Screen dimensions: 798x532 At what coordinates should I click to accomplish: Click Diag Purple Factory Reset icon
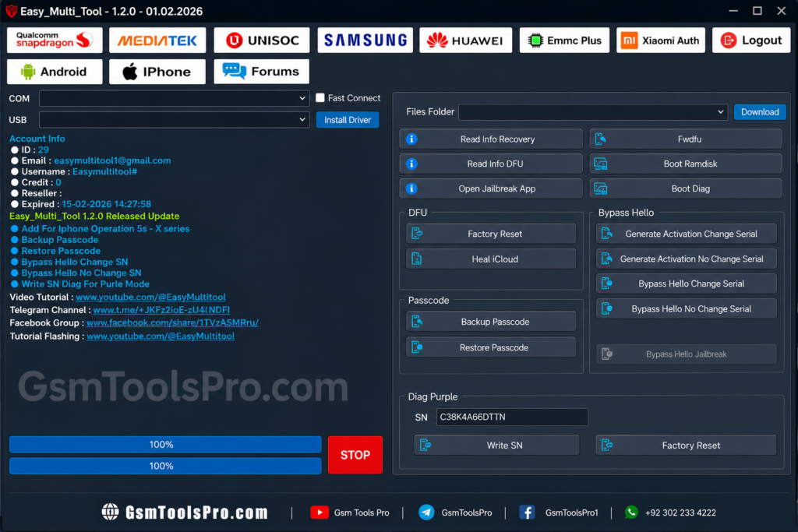606,445
